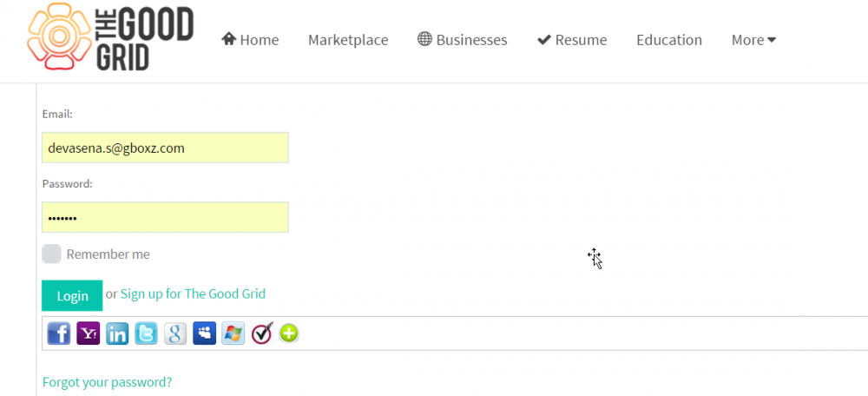Image resolution: width=868 pixels, height=396 pixels.
Task: Tick the Remember me checkbox
Action: (x=51, y=254)
